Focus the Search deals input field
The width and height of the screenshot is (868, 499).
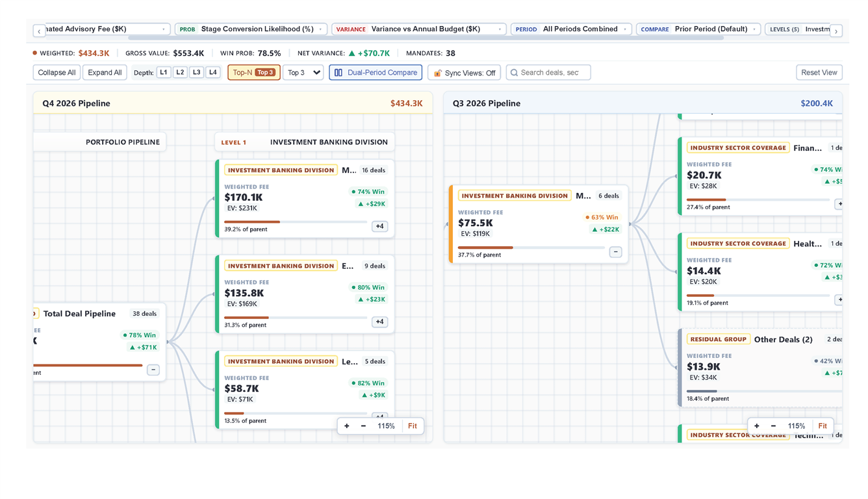coord(548,73)
